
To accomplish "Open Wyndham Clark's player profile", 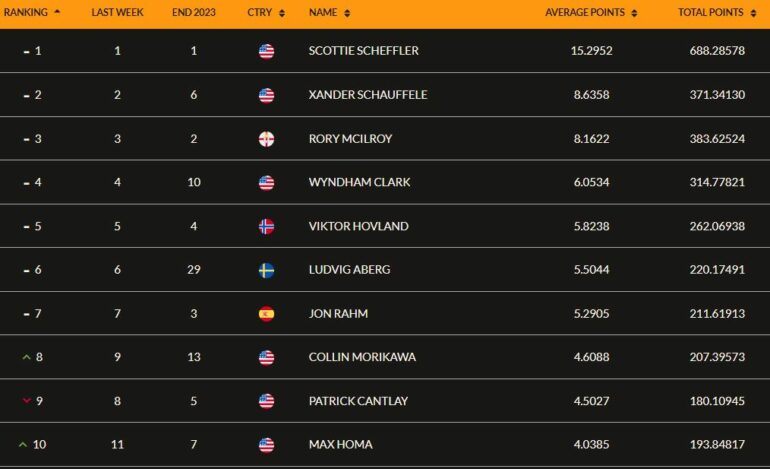I will 359,182.
